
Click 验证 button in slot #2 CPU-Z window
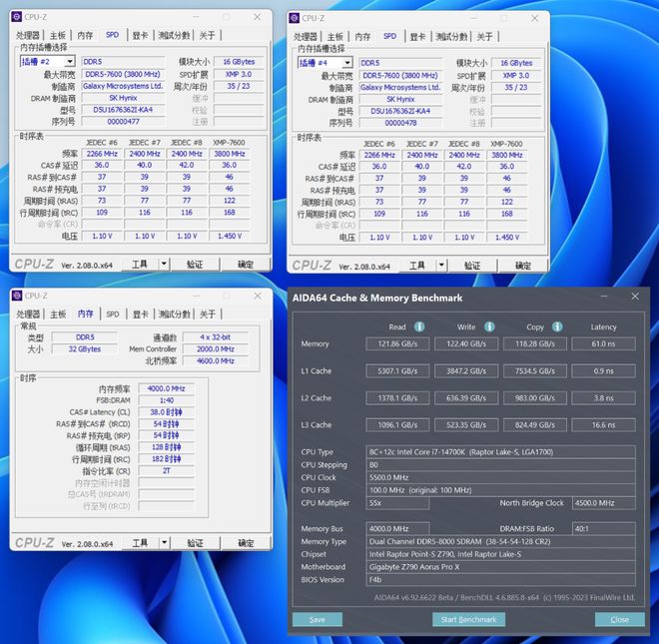pos(195,264)
